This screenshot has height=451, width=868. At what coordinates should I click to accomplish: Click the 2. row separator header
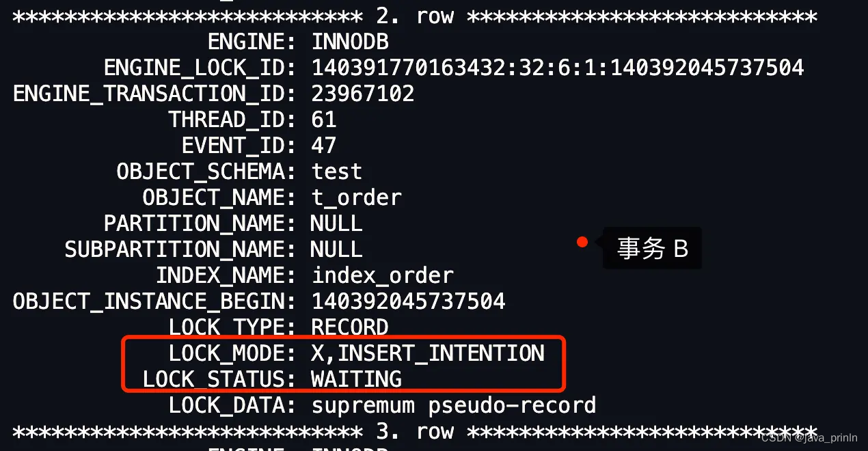pos(415,16)
